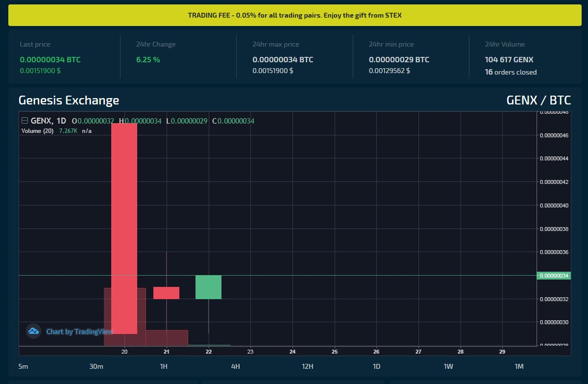Click the TradingView cloud logo icon

point(33,332)
